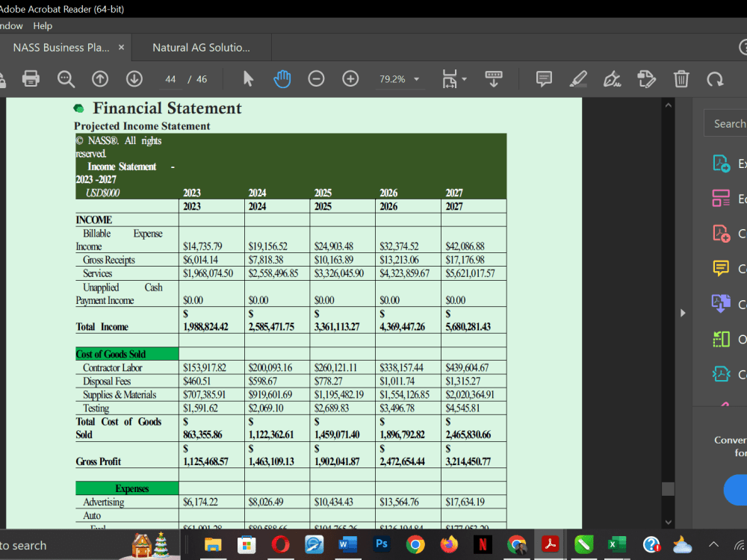Open Firefox from taskbar
Image resolution: width=747 pixels, height=560 pixels.
[449, 544]
